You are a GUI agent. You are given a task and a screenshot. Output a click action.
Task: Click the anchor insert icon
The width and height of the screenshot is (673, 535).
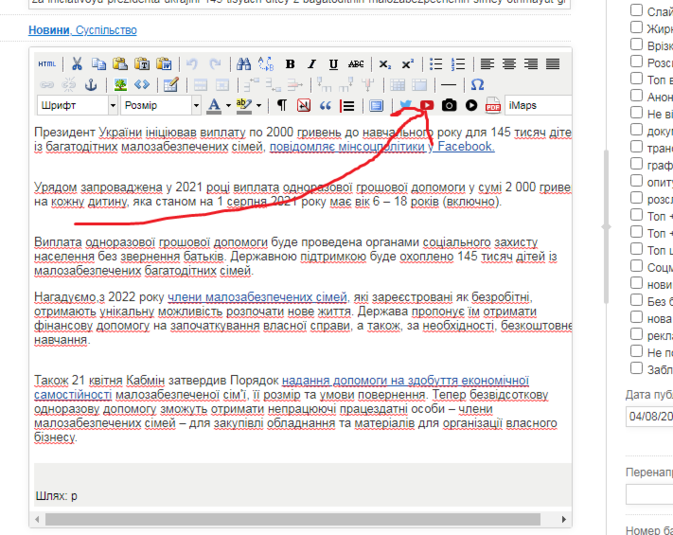(90, 85)
